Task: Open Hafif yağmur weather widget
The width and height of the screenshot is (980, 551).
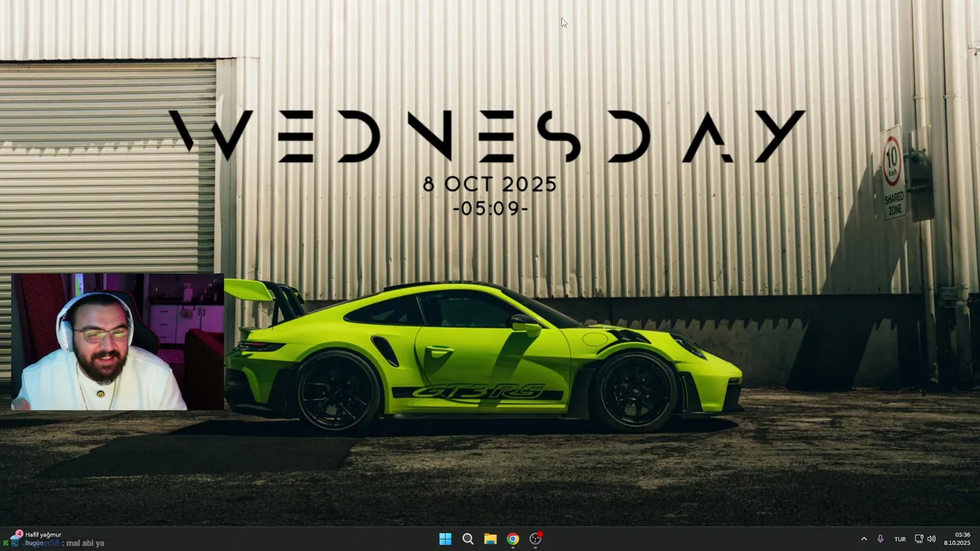Action: [x=34, y=539]
